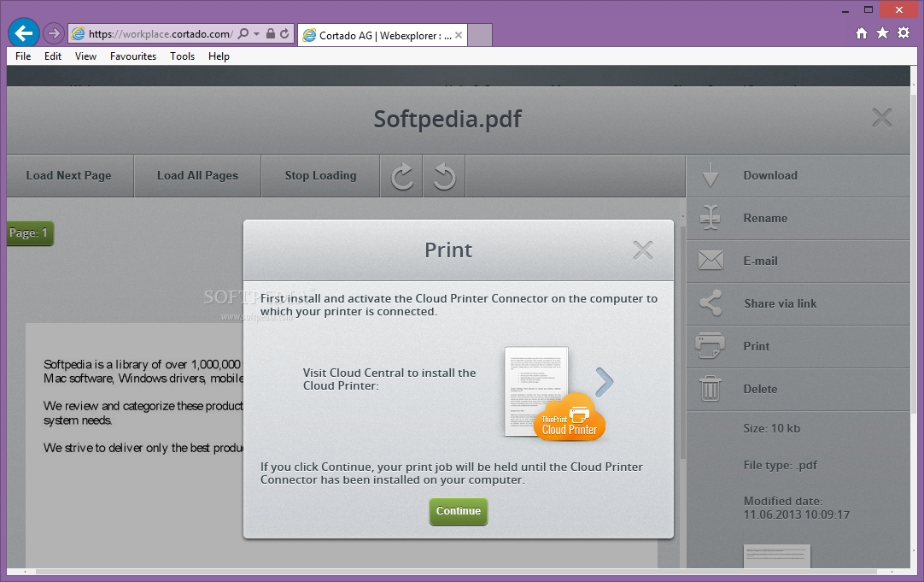
Task: Click Stop Loading button
Action: point(320,176)
